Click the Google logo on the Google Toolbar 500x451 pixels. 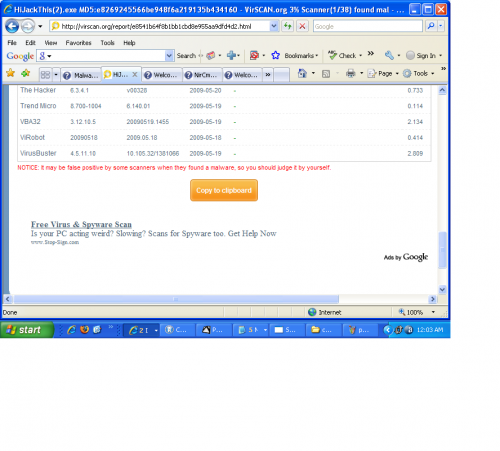tap(20, 56)
